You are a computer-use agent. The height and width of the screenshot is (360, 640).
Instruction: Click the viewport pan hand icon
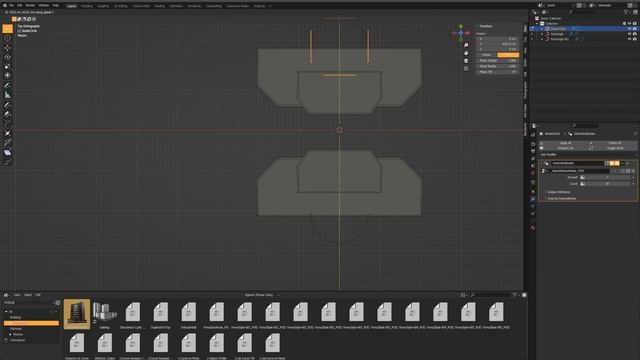[x=466, y=53]
